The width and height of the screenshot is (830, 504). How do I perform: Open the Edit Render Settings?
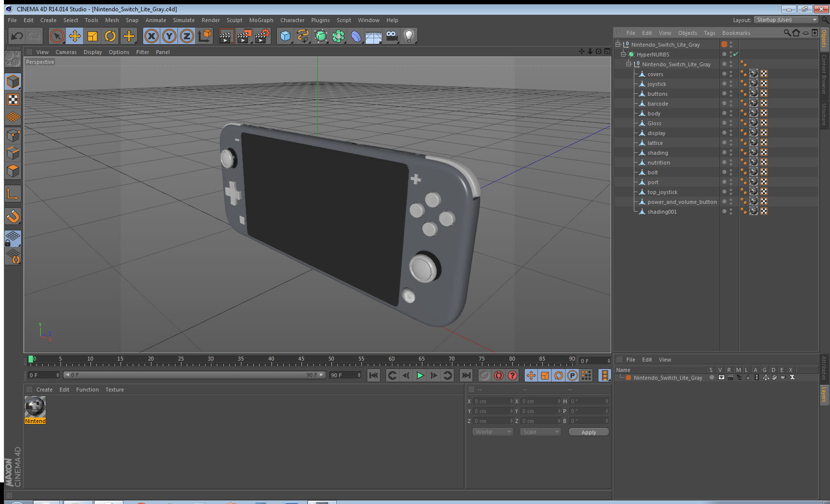coord(263,36)
